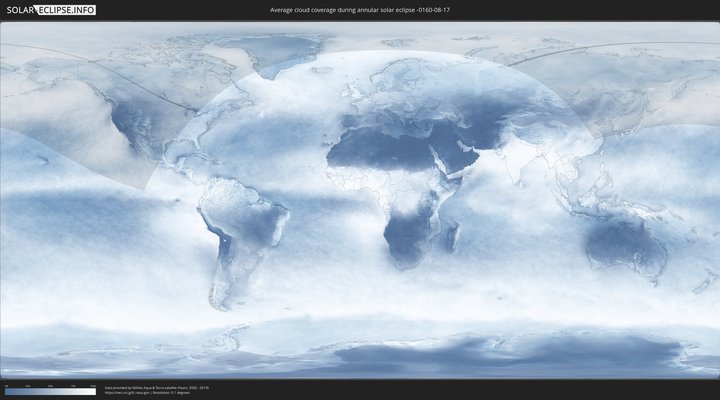Image resolution: width=720 pixels, height=400 pixels.
Task: Click the 100% label on legend
Action: coord(93,385)
